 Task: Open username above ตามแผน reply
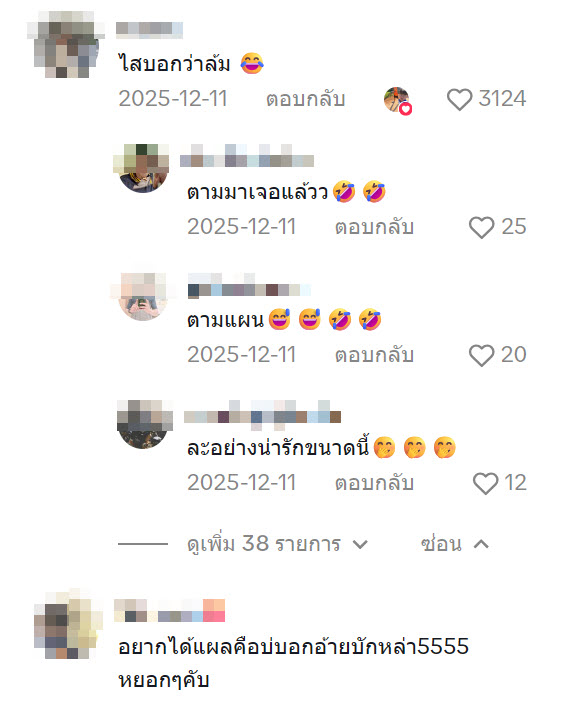(x=249, y=286)
